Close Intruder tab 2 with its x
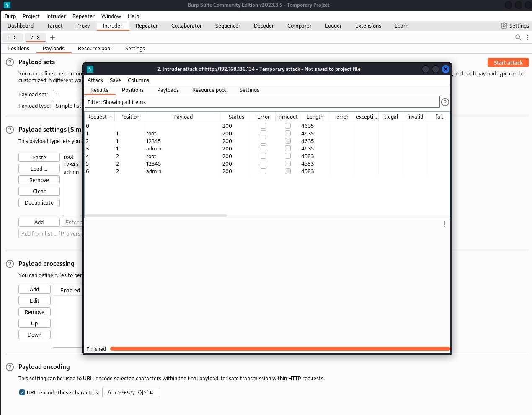The image size is (532, 415). pyautogui.click(x=39, y=38)
